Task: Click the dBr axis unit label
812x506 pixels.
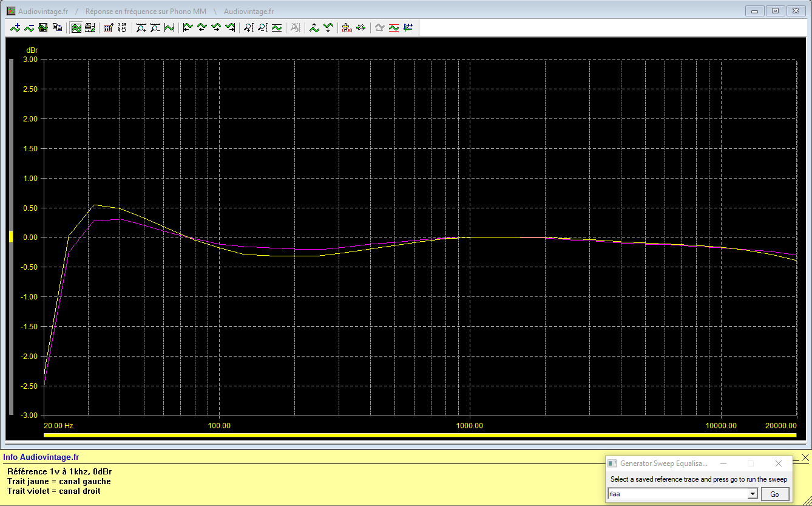Action: click(x=32, y=50)
